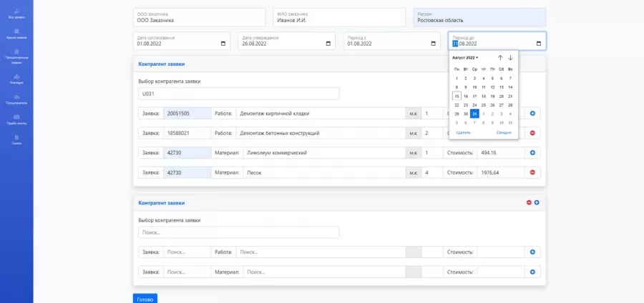Go to 'Архив заявок' in the sidebar
Screen dimensions: 644x303
(16, 33)
